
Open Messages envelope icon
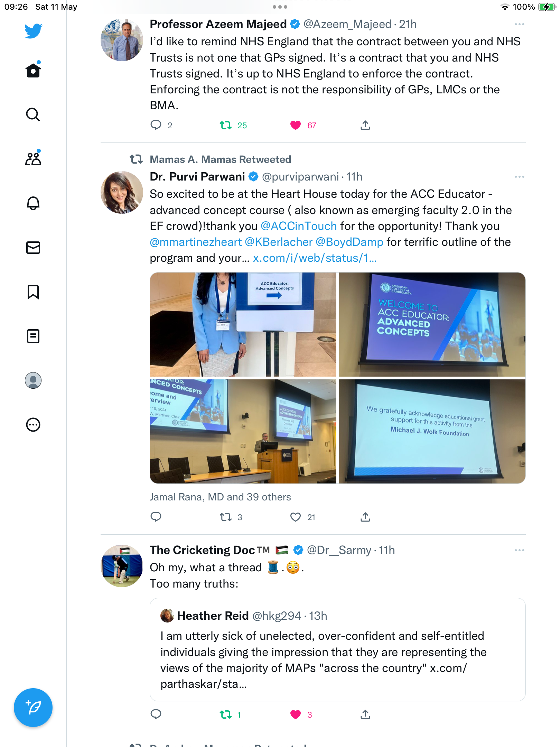coord(33,248)
